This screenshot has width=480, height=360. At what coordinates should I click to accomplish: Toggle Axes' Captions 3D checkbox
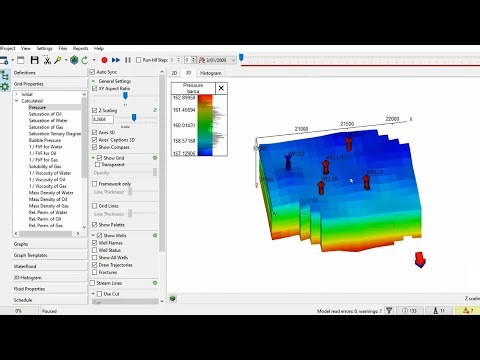click(94, 140)
